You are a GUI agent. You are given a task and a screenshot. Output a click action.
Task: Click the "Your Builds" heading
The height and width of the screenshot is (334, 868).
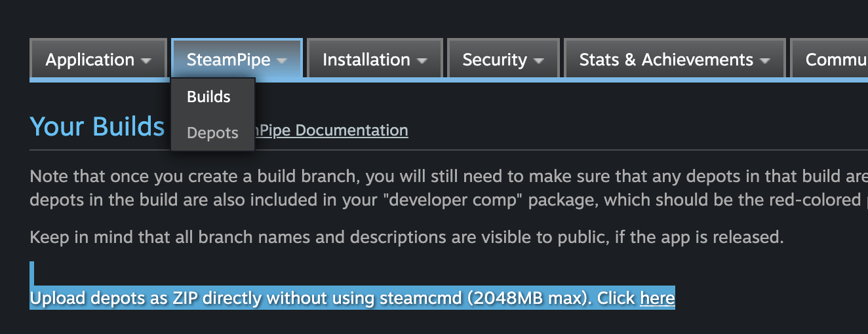97,126
